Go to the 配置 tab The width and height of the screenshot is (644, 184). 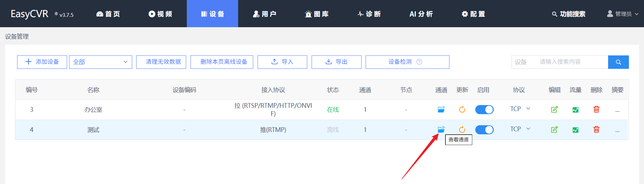coord(473,14)
